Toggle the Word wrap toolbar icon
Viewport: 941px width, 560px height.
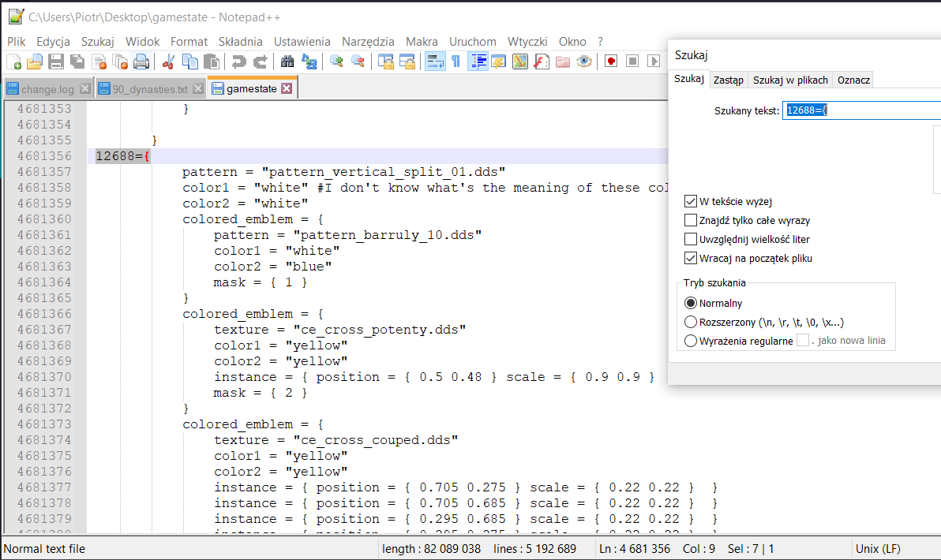(x=435, y=62)
